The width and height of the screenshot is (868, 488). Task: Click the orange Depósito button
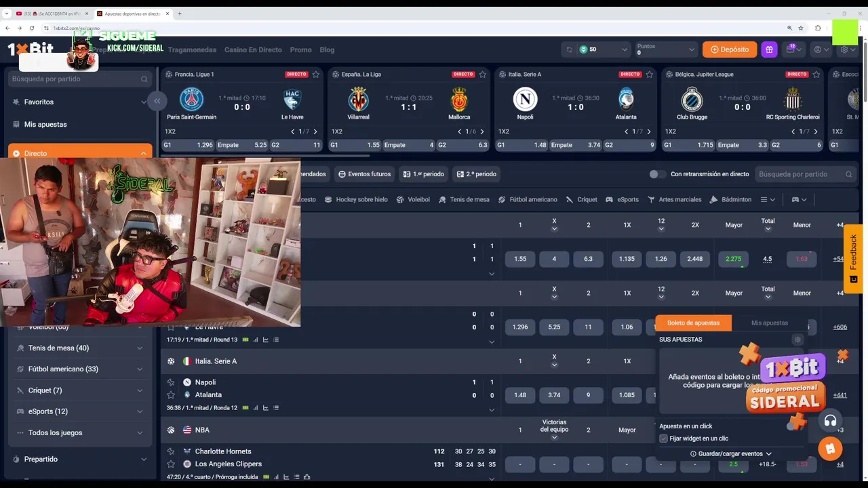click(730, 49)
